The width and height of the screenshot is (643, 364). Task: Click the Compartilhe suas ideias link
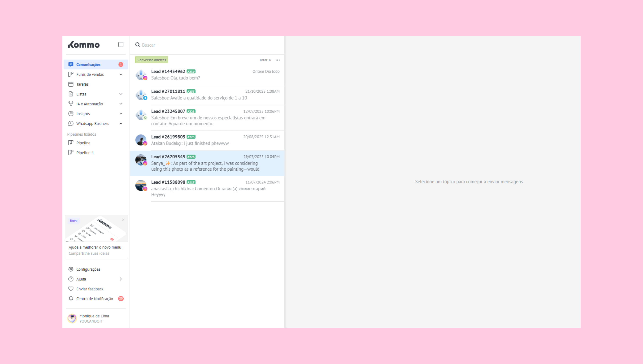click(x=89, y=253)
